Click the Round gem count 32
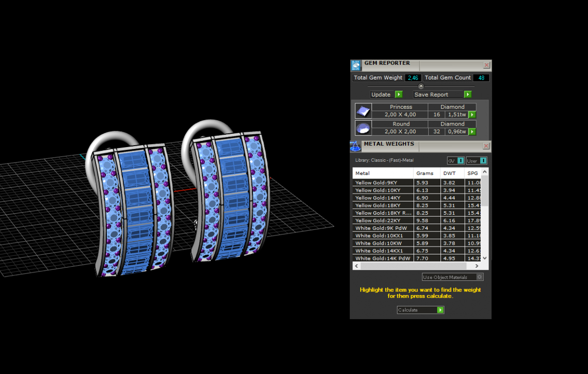Viewport: 588px width, 374px height. coord(437,132)
